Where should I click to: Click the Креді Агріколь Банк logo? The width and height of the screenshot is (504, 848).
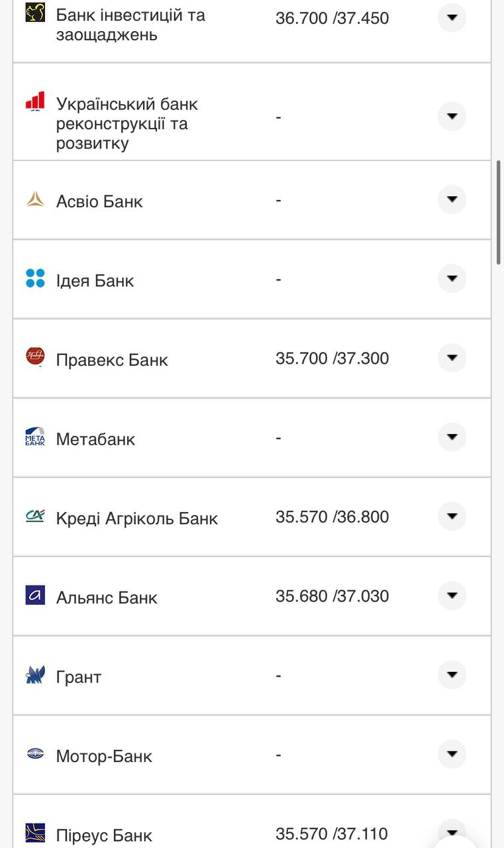point(35,515)
